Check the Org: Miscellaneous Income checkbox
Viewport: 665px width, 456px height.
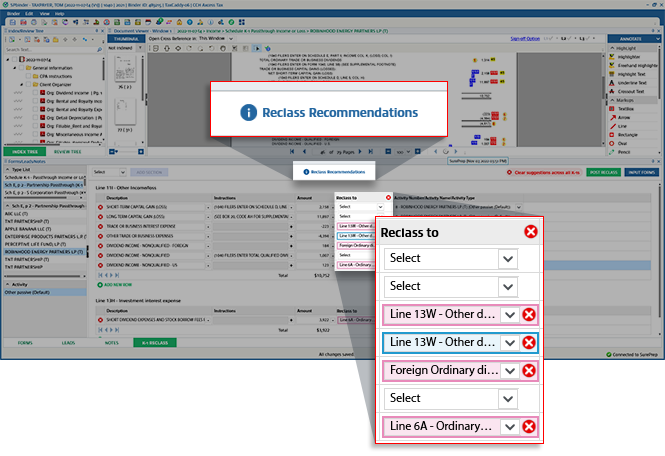click(36, 134)
